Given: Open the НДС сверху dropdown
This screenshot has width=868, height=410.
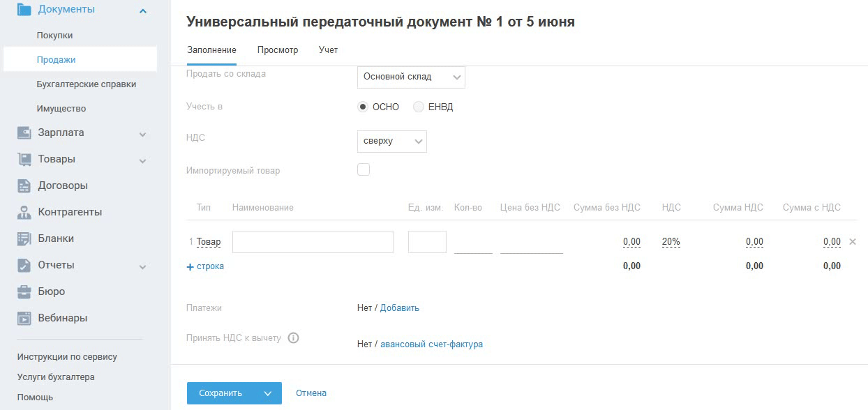Looking at the screenshot, I should tap(391, 142).
